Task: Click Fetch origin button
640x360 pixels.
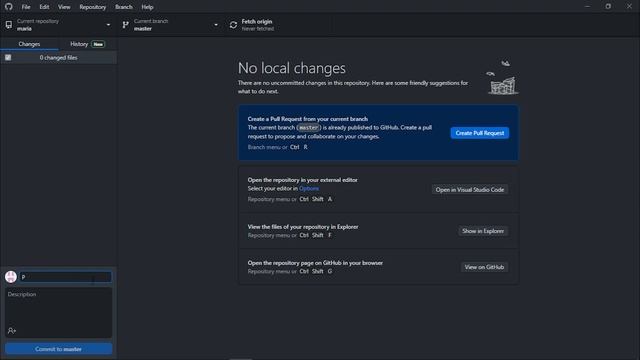Action: point(278,25)
